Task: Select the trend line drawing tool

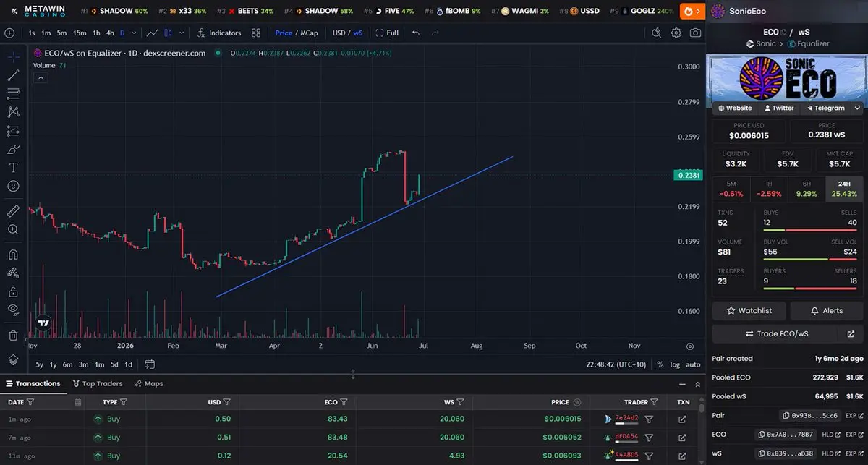Action: pyautogui.click(x=13, y=75)
